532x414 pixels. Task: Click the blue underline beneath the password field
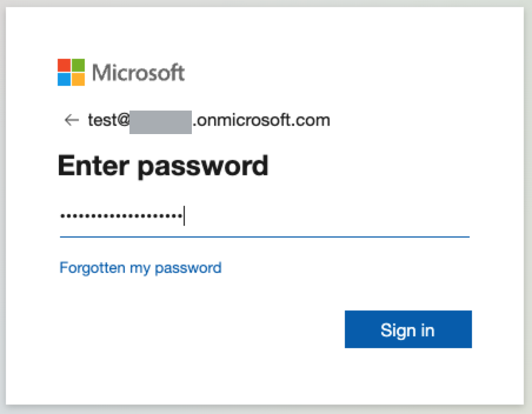[x=265, y=237]
